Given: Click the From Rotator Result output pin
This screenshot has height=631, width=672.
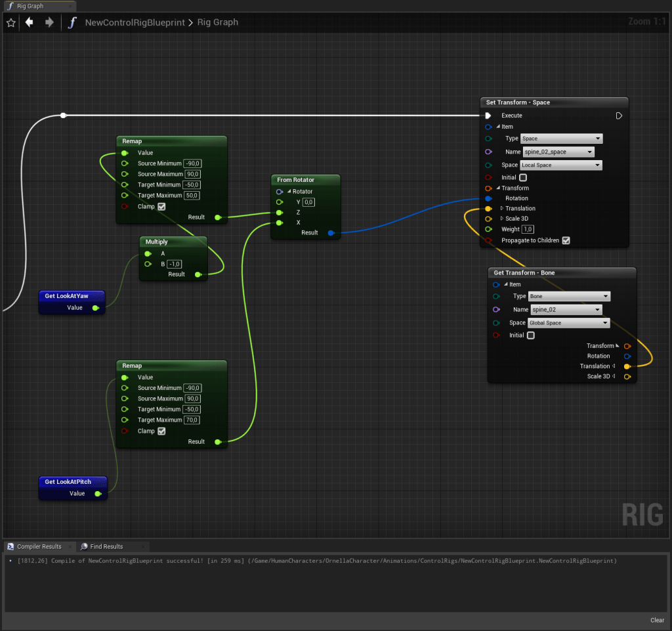Looking at the screenshot, I should pyautogui.click(x=331, y=232).
